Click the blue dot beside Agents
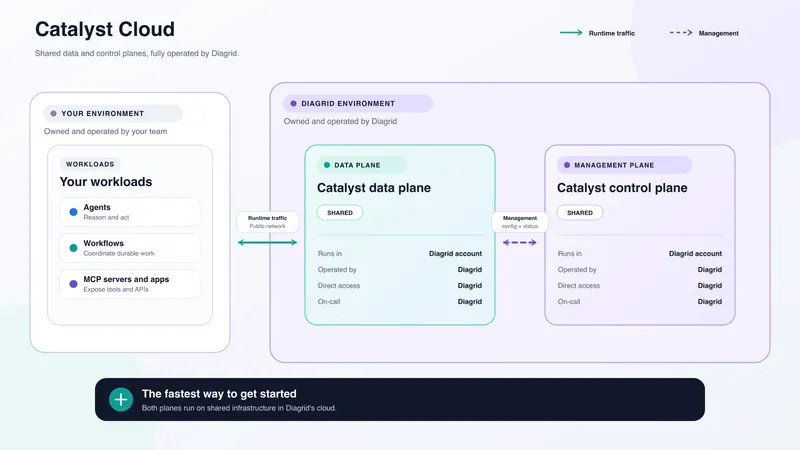800x450 pixels. [x=73, y=212]
